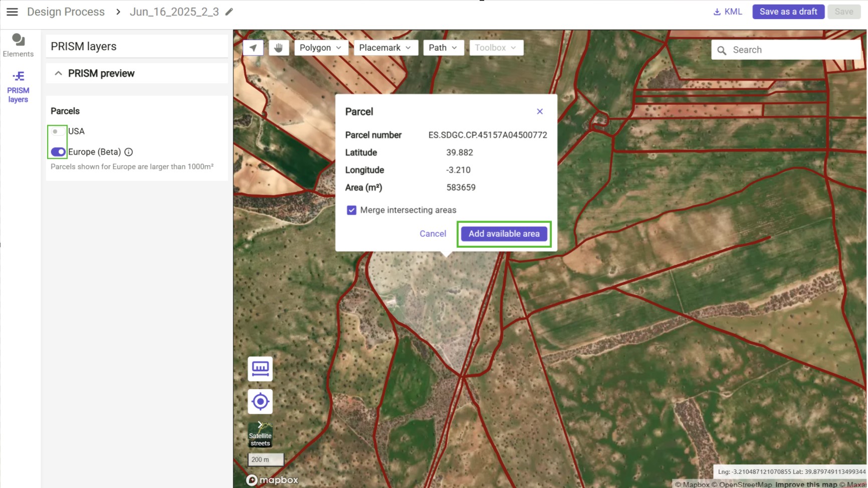Click the Mapbox logo
This screenshot has width=868, height=488.
(x=273, y=480)
